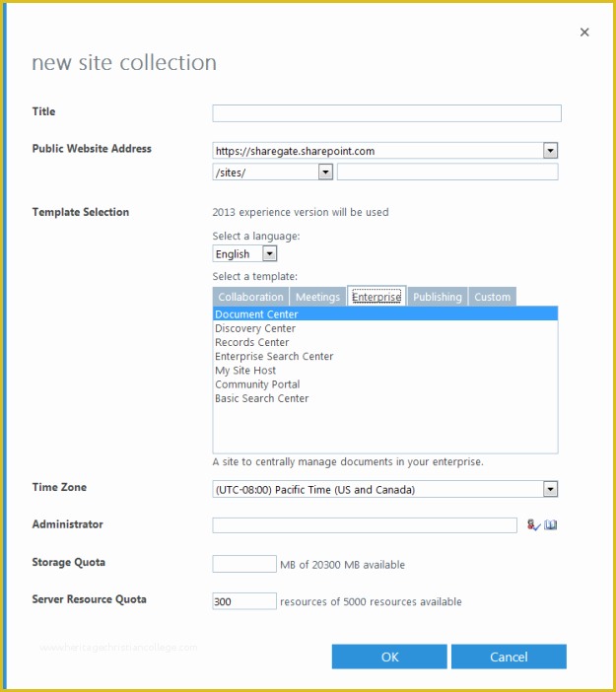Click the Check Names icon beside Administrator
The image size is (616, 692).
pos(533,524)
